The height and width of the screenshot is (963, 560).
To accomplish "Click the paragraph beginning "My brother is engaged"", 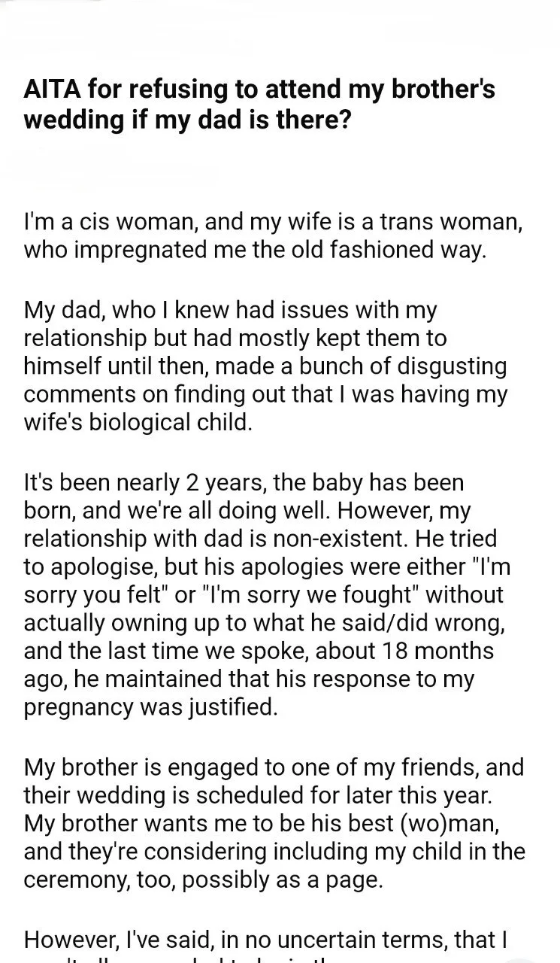I will point(274,825).
